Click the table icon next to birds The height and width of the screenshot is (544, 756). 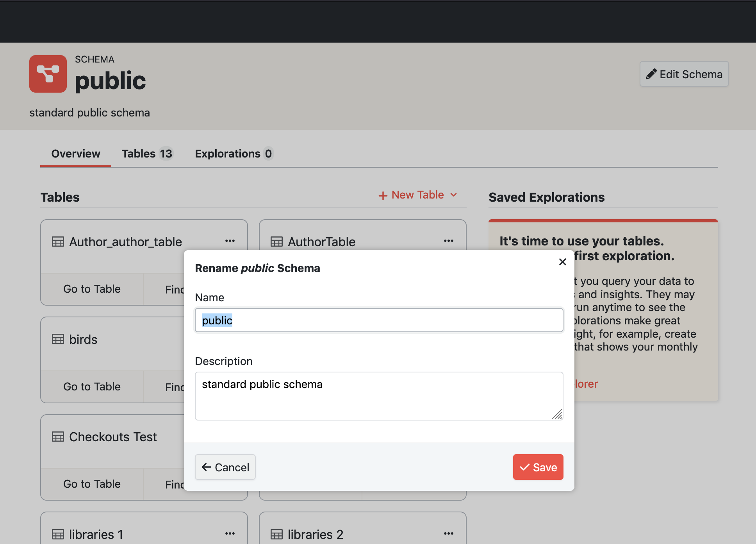tap(57, 339)
